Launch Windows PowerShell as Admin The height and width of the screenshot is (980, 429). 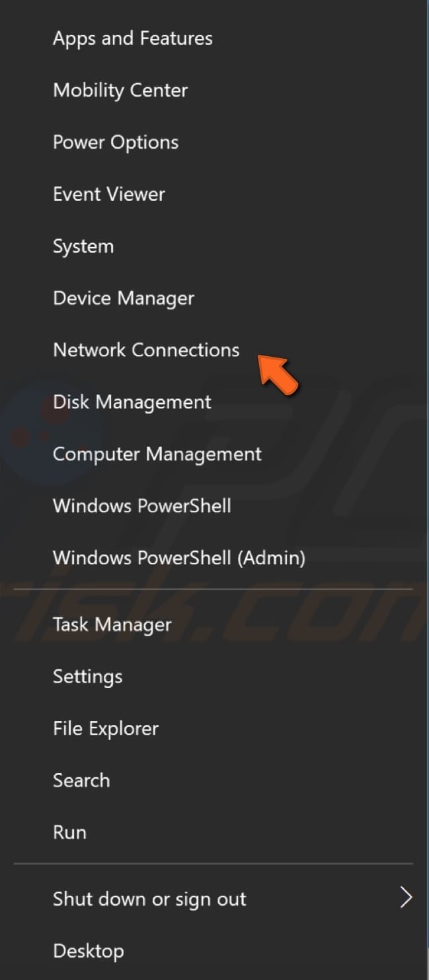click(x=178, y=558)
